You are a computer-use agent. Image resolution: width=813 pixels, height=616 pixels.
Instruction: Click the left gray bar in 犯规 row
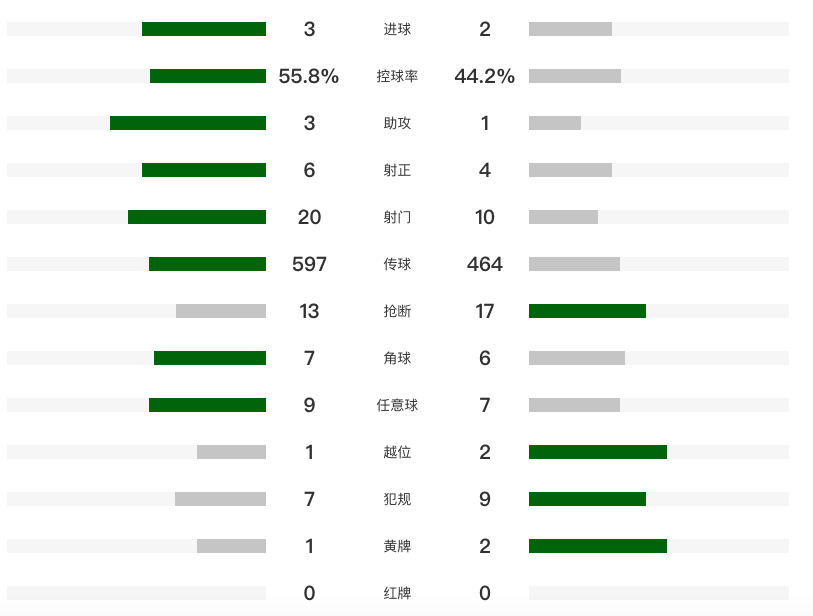[x=220, y=499]
